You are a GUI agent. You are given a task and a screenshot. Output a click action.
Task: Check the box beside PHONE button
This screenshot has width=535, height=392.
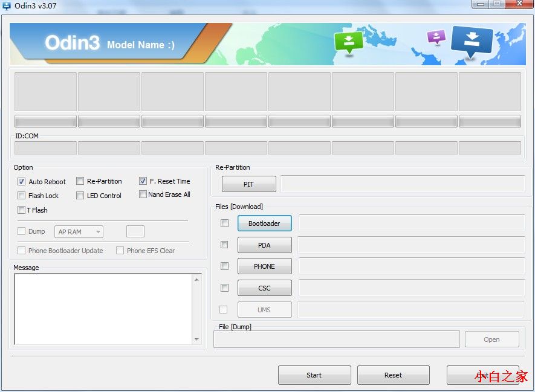coord(224,266)
